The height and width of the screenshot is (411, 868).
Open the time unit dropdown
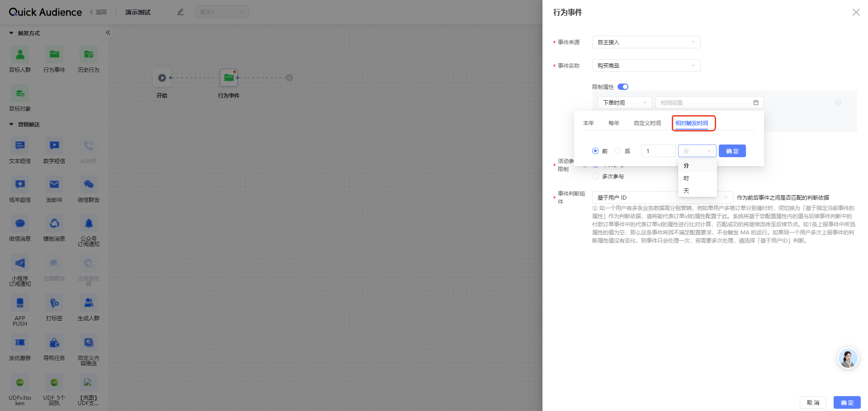697,151
